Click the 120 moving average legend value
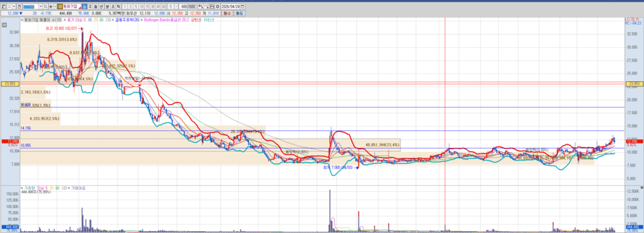Screen dimensions: 644x233 pos(108,20)
